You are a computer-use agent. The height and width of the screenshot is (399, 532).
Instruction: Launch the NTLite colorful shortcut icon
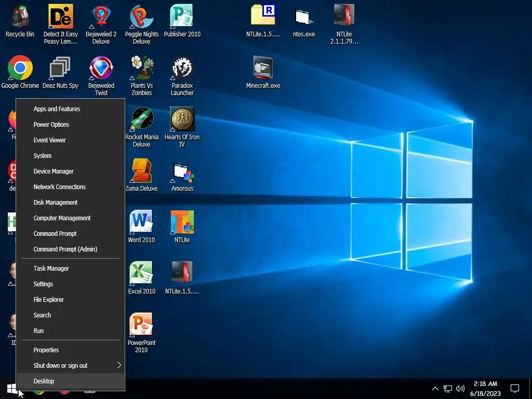[182, 227]
